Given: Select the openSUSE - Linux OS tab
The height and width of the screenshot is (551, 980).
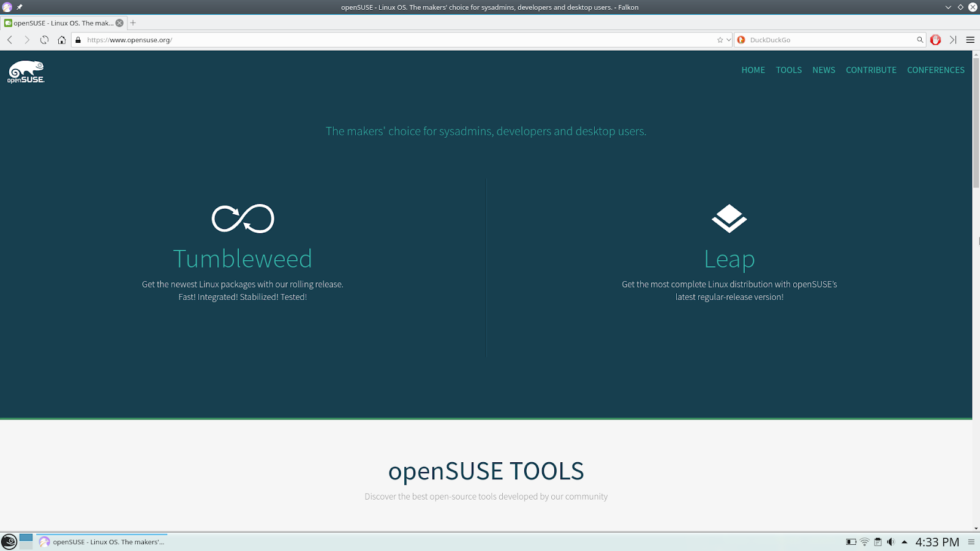Looking at the screenshot, I should (x=64, y=23).
